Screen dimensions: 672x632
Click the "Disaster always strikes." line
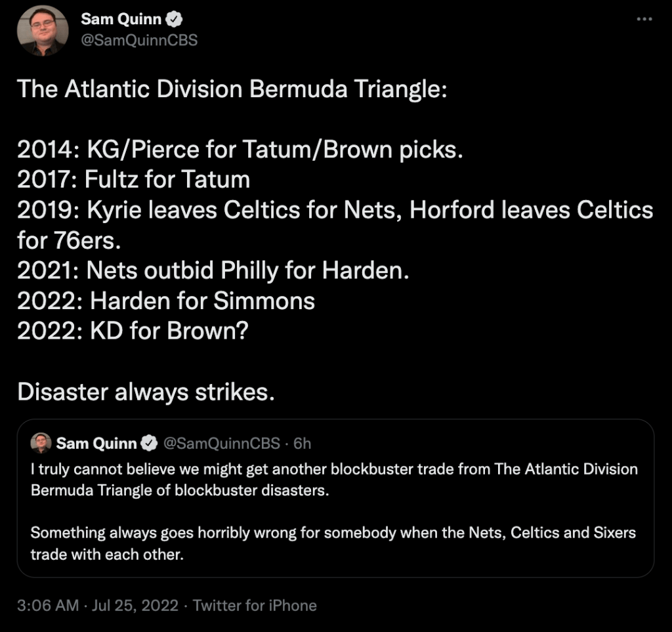tap(144, 391)
